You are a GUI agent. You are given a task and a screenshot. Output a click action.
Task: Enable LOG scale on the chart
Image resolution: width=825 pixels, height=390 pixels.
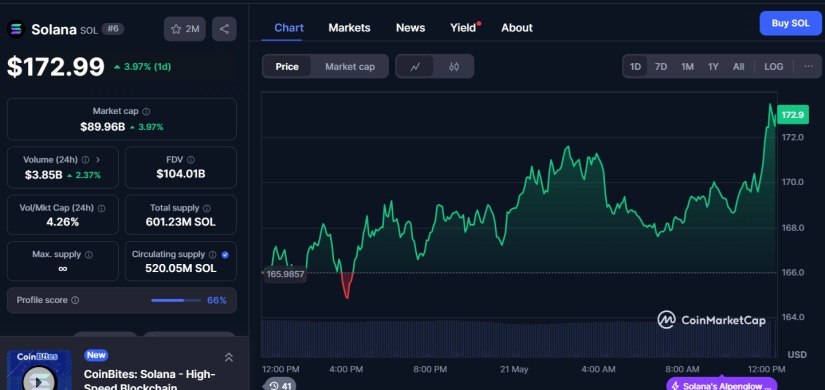pos(773,66)
